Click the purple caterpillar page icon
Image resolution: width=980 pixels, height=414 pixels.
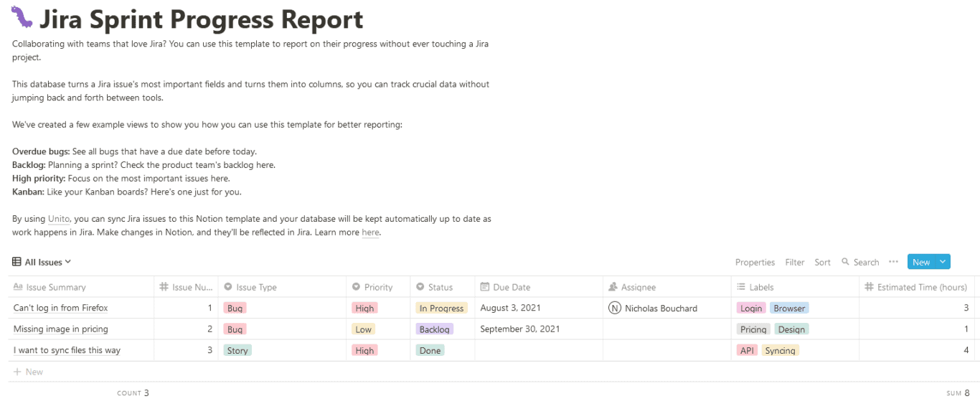point(23,17)
